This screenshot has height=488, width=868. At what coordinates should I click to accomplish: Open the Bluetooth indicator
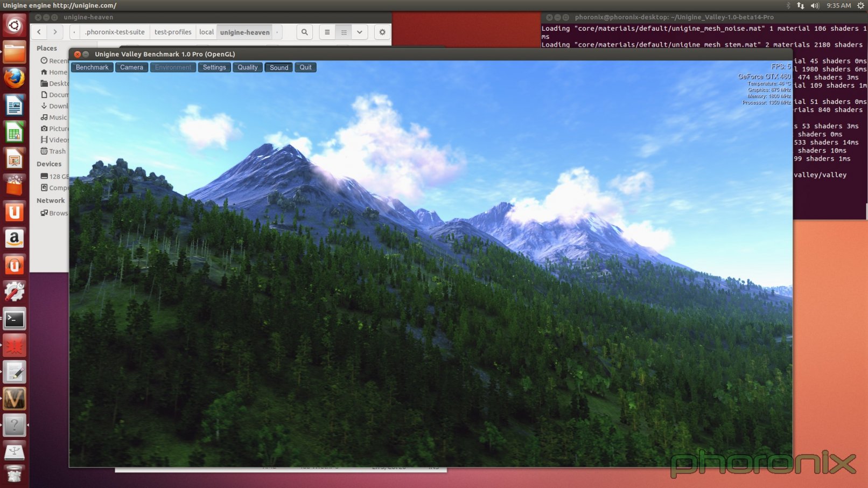tap(788, 5)
